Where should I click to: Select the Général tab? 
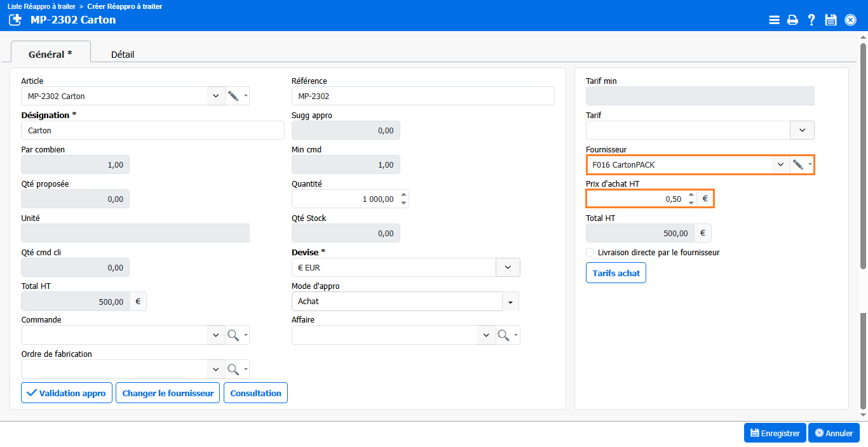pyautogui.click(x=50, y=55)
